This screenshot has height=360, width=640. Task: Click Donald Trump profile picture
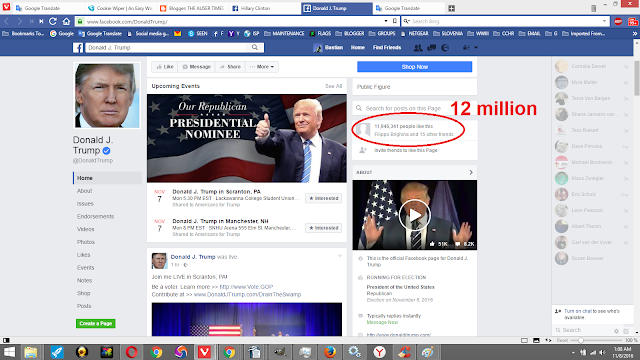[x=107, y=95]
